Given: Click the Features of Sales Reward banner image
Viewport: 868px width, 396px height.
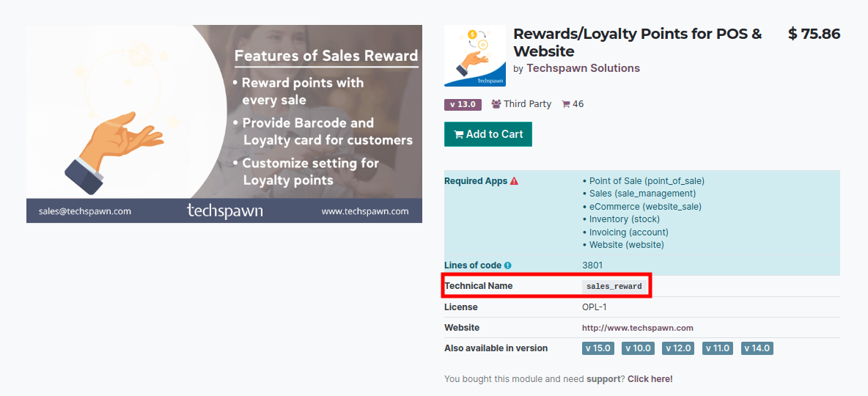Looking at the screenshot, I should [224, 124].
